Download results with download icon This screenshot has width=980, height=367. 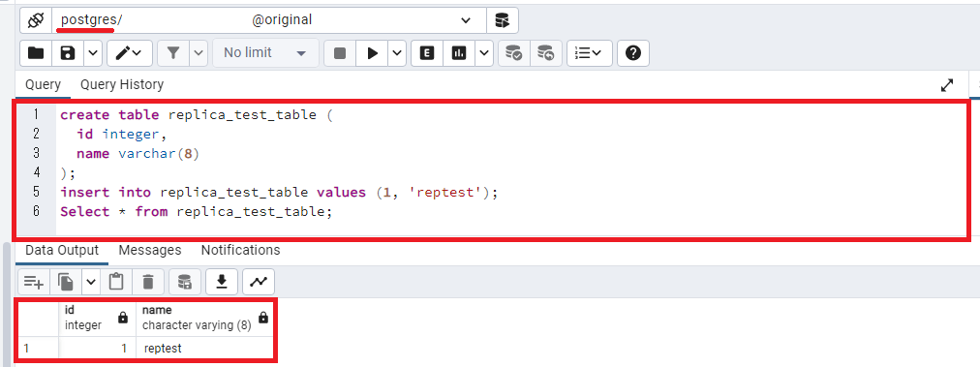pyautogui.click(x=221, y=282)
